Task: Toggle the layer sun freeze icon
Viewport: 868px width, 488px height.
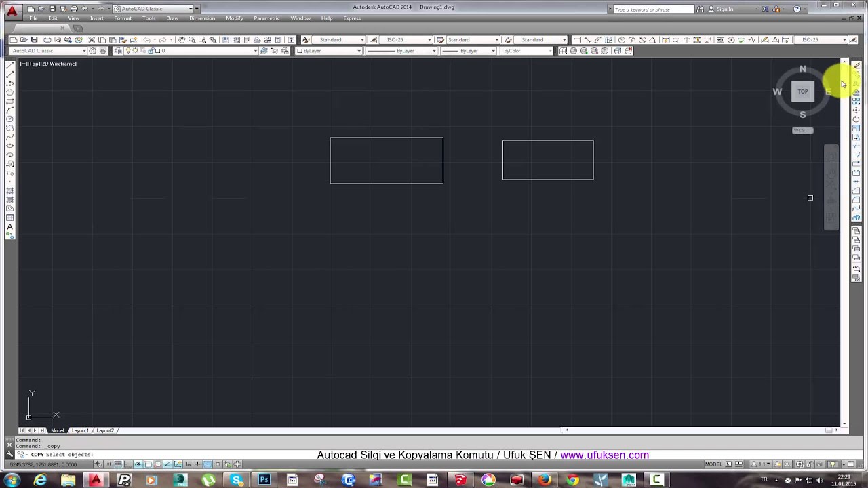Action: 136,51
